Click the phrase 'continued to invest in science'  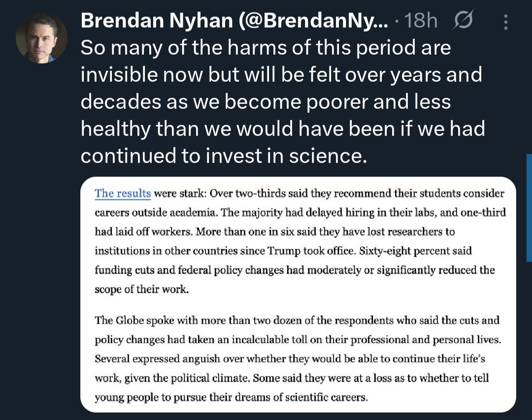pos(224,156)
